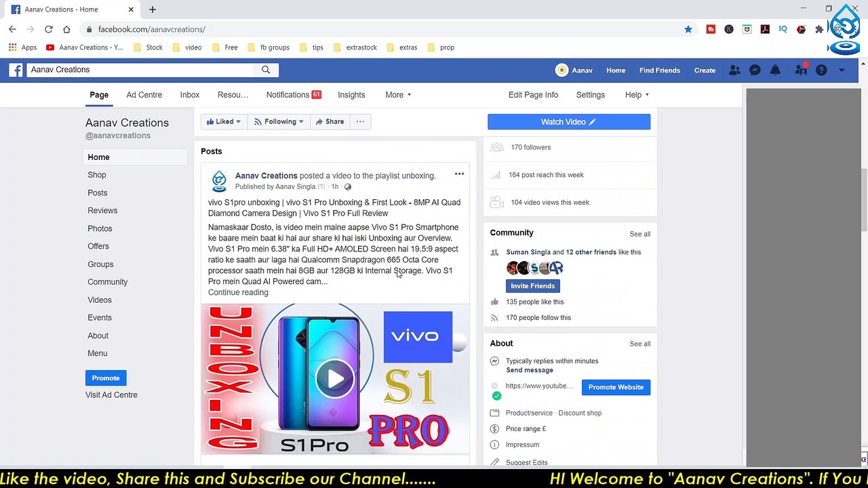Click Continue reading link
868x488 pixels.
pyautogui.click(x=238, y=292)
